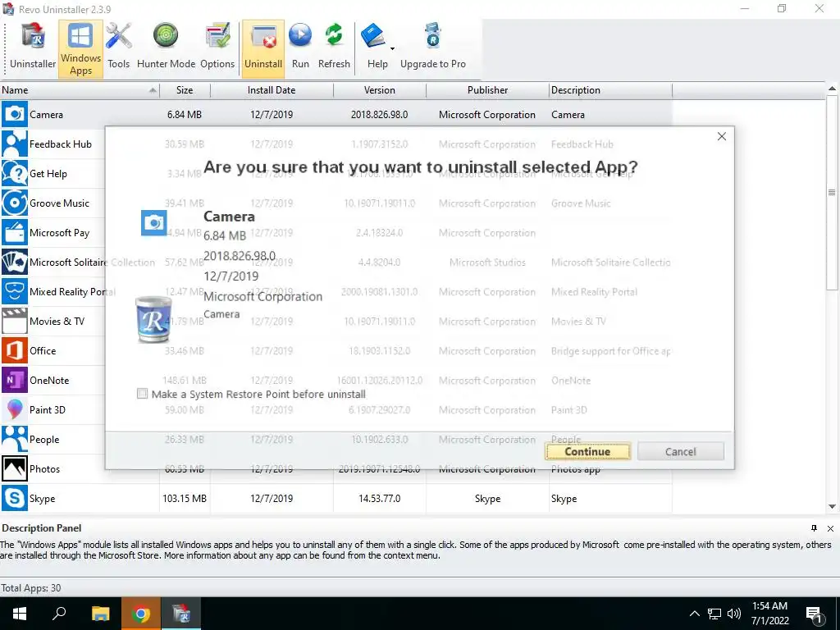The width and height of the screenshot is (840, 630).
Task: Close the Description Panel
Action: coord(830,528)
